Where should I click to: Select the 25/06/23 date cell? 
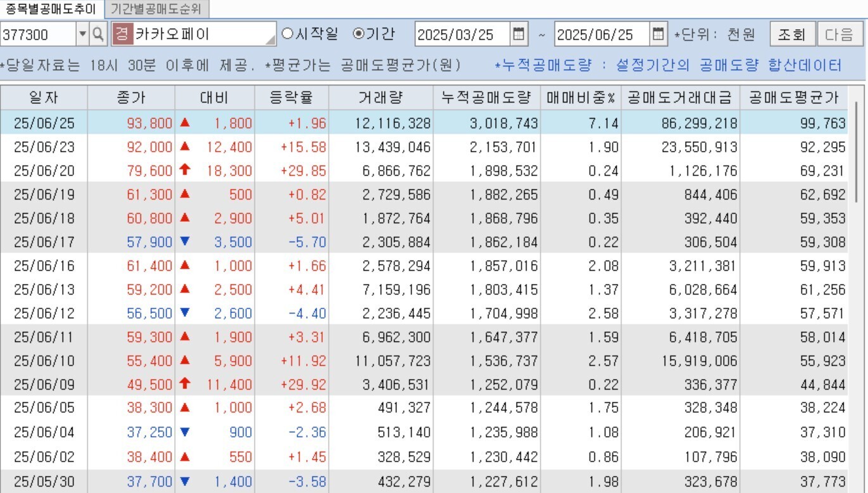click(44, 147)
